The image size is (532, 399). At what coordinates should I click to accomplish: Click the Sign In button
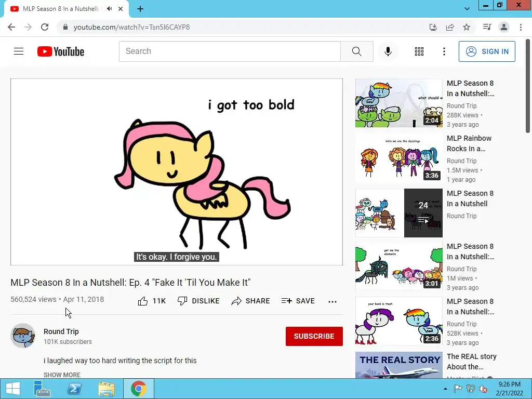(x=487, y=51)
